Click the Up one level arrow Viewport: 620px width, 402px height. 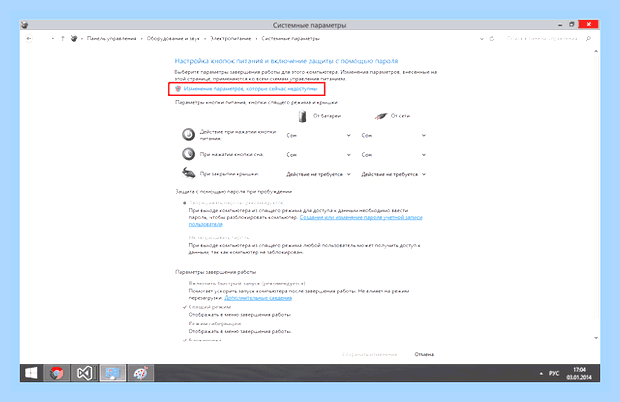62,39
